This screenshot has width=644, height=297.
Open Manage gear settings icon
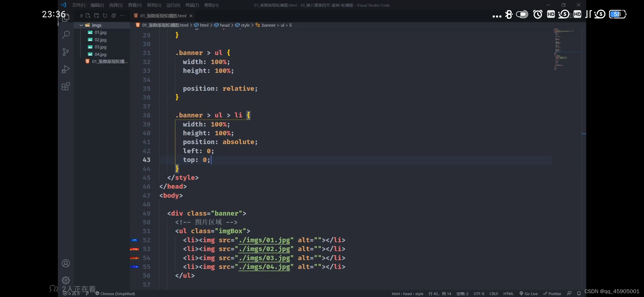(x=66, y=280)
